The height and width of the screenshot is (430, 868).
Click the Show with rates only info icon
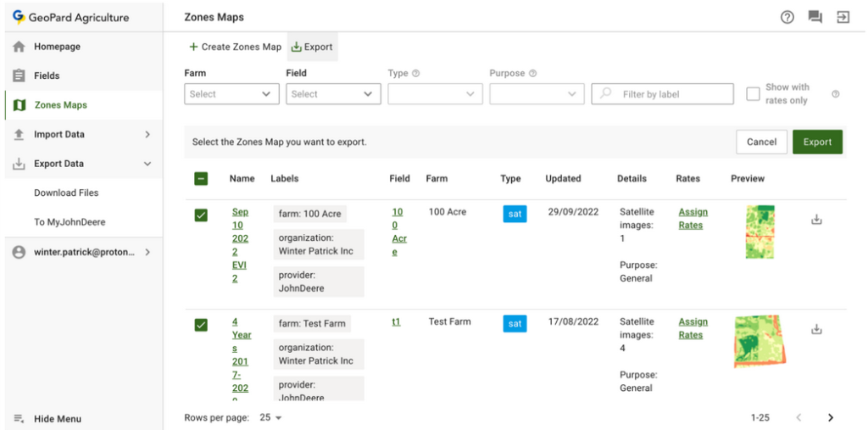coord(836,94)
